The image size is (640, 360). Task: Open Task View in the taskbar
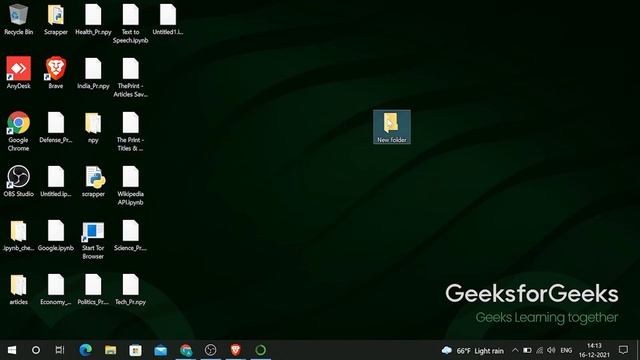tap(60, 350)
